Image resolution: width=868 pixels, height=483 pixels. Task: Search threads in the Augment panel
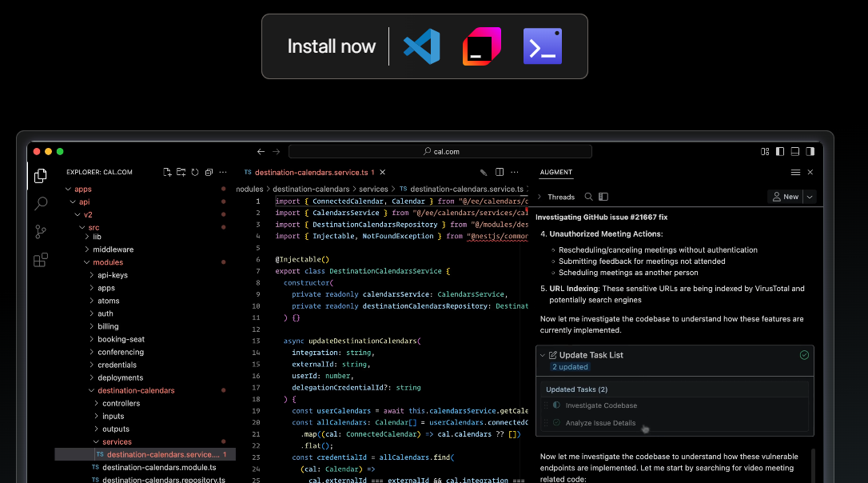coord(589,197)
